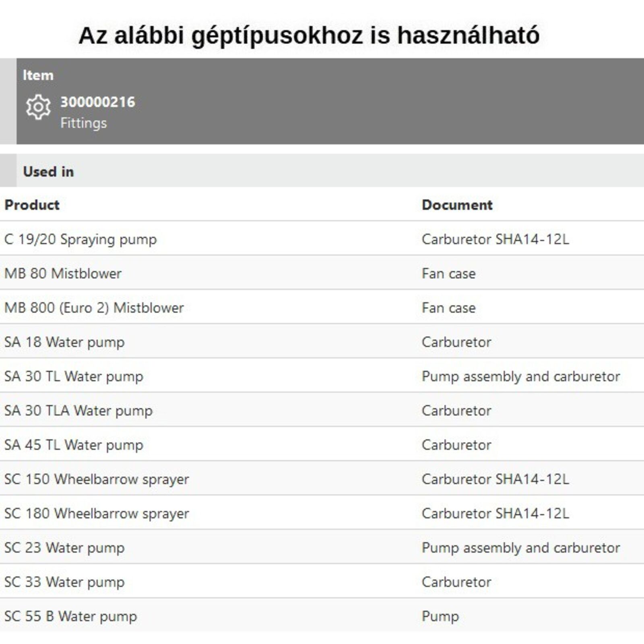Open Fan case document for MB 80
The width and height of the screenshot is (644, 644).
[448, 274]
